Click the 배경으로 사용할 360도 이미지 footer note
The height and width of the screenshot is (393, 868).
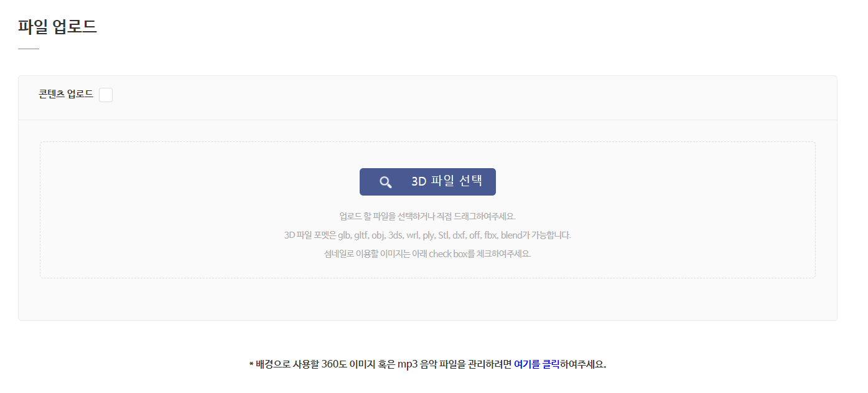[427, 364]
